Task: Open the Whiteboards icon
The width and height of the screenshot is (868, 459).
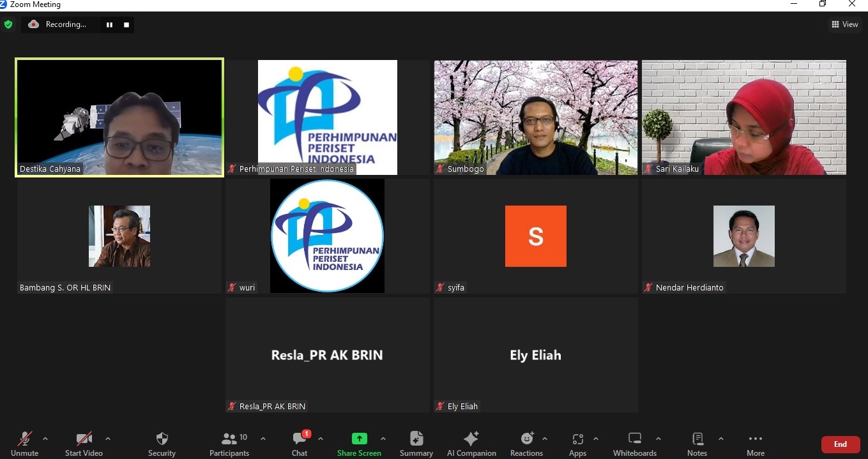Action: pos(635,439)
